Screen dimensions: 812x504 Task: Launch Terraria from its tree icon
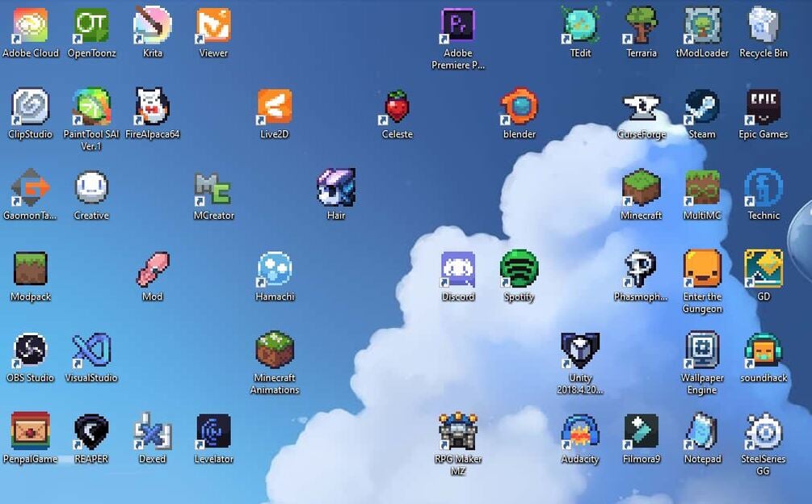(x=641, y=25)
